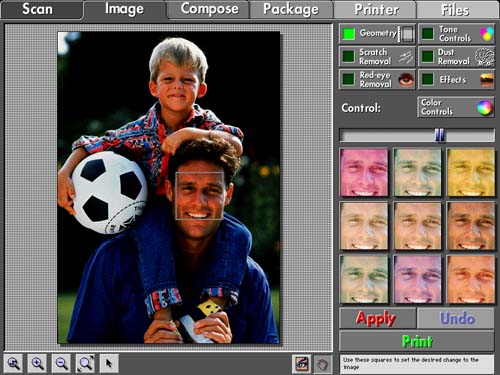
Task: Click the 'Control:' label
Action: click(361, 108)
